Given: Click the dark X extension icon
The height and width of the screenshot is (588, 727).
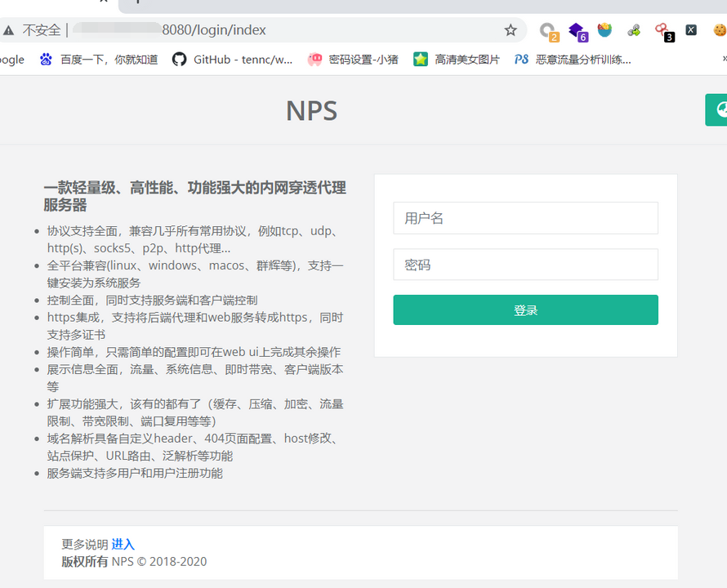Looking at the screenshot, I should 691,30.
